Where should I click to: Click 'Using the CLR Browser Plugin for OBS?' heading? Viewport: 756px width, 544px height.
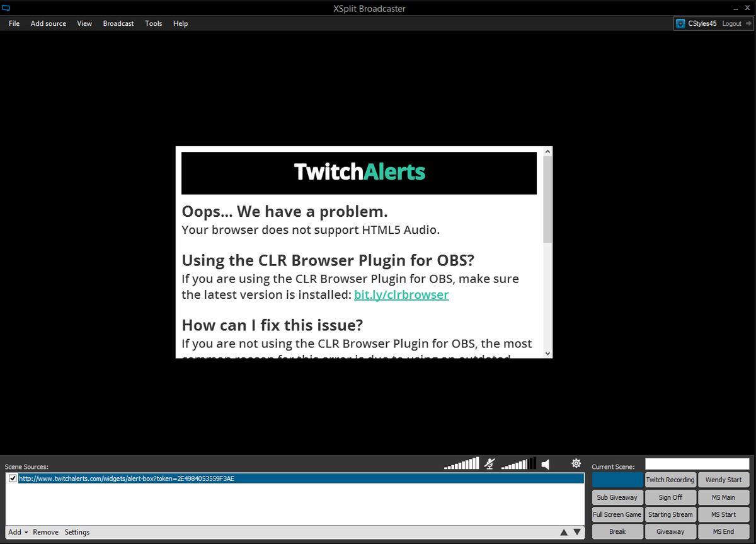pyautogui.click(x=328, y=260)
